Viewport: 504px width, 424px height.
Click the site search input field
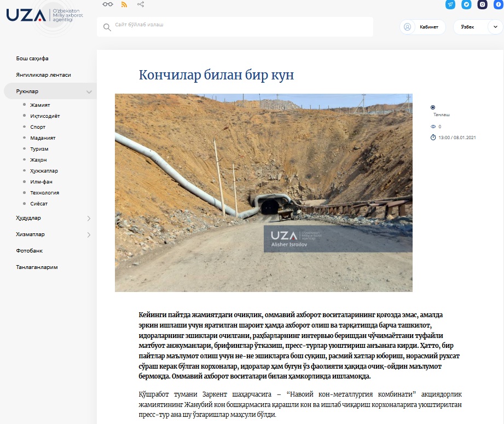235,25
